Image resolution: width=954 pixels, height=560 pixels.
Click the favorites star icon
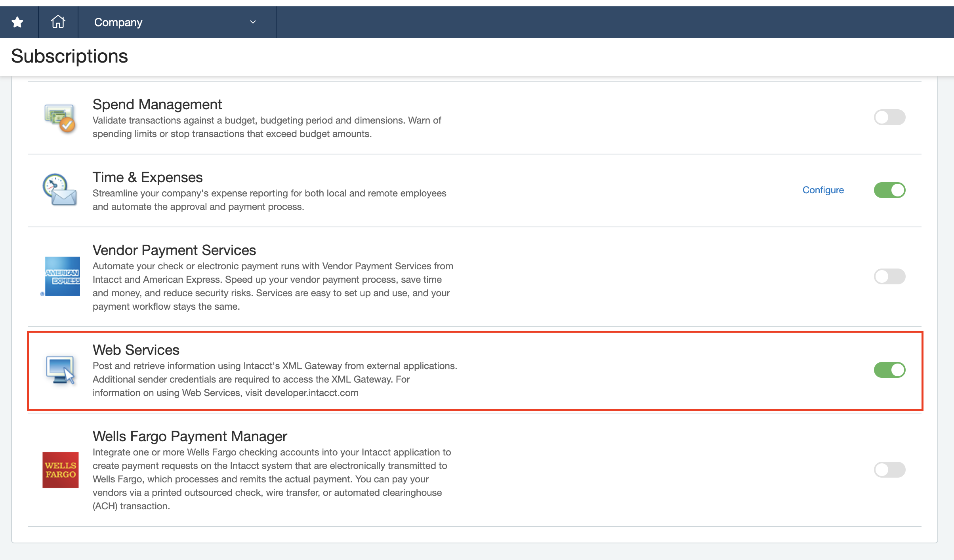click(17, 22)
